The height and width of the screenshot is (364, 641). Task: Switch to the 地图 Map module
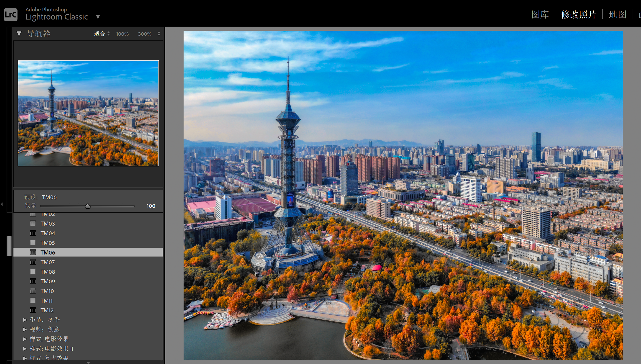[x=617, y=15]
